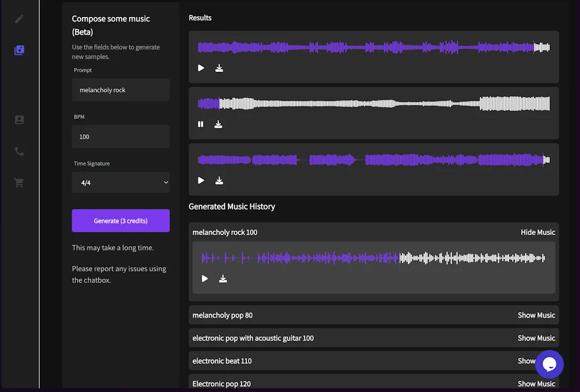Pause the second playing sample

[201, 124]
